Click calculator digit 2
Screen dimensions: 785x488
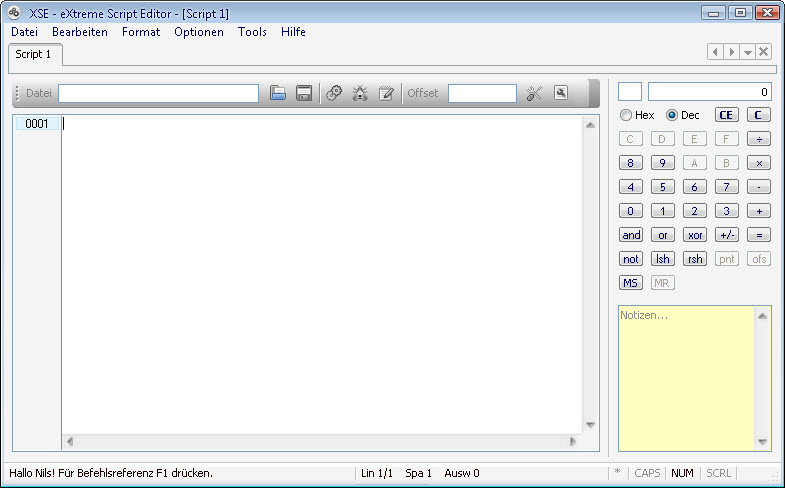coord(694,211)
